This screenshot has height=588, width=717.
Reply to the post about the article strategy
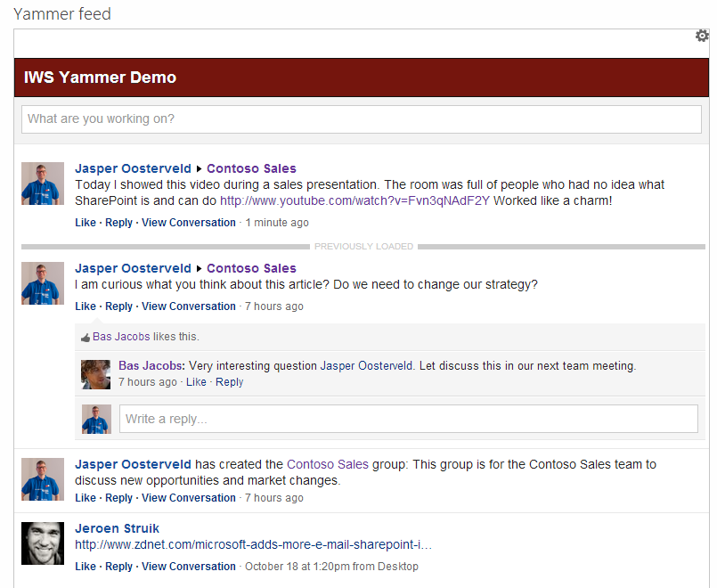point(118,306)
